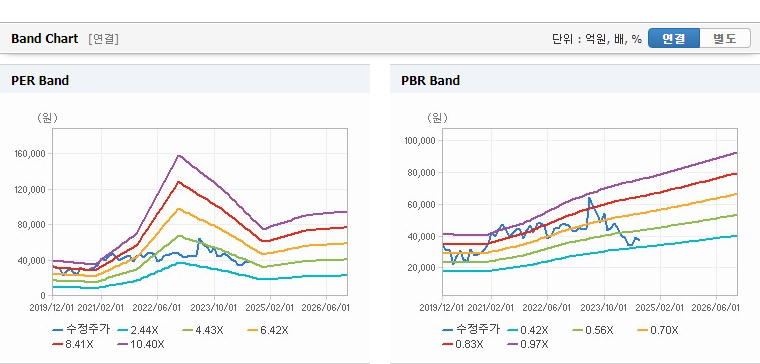Click the 2022/06/01 date on PER chart axis
This screenshot has height=364, width=760.
click(157, 308)
